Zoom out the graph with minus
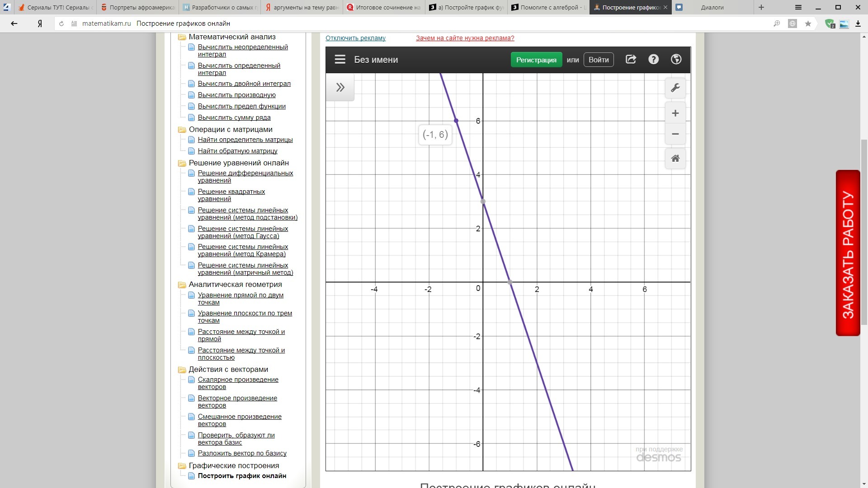Image resolution: width=868 pixels, height=488 pixels. click(675, 134)
